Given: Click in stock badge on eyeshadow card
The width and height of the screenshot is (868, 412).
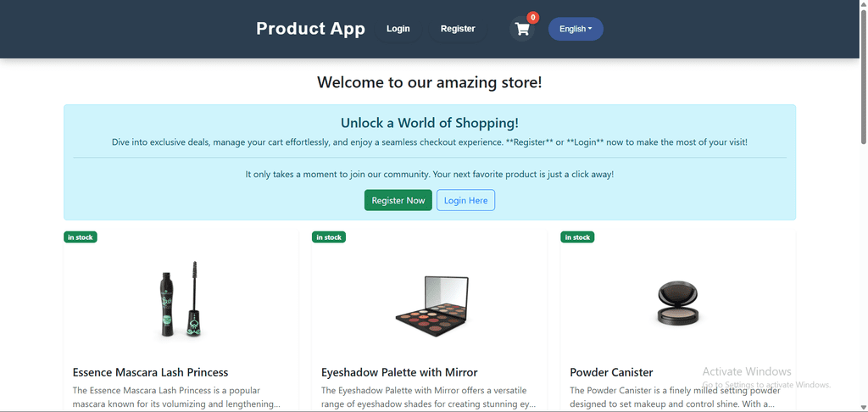Looking at the screenshot, I should [329, 237].
